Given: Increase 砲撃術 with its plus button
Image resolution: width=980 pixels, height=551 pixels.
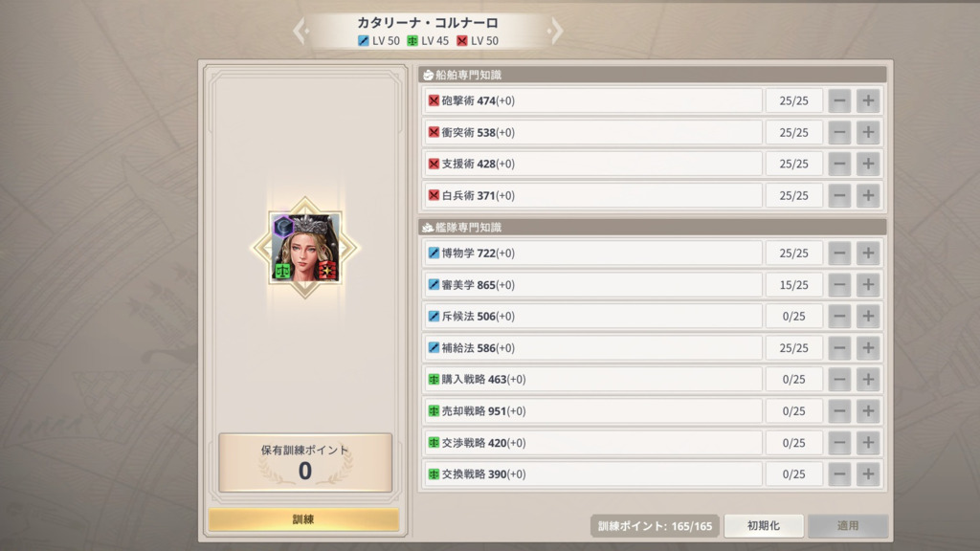Looking at the screenshot, I should (868, 100).
